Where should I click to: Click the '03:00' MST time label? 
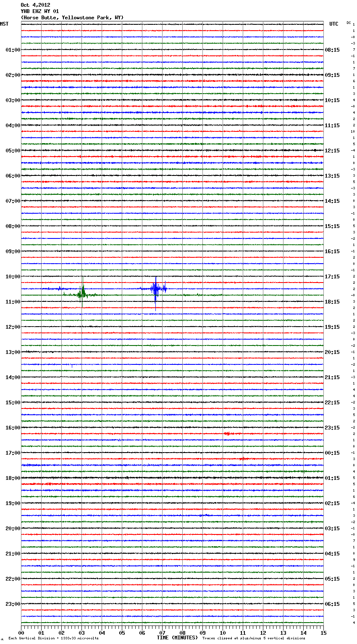pos(13,100)
